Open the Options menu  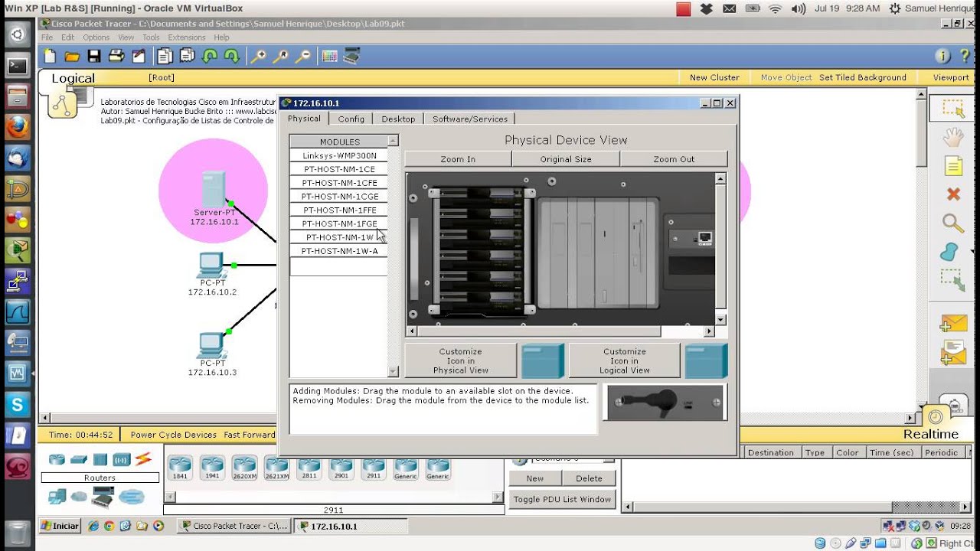point(96,37)
